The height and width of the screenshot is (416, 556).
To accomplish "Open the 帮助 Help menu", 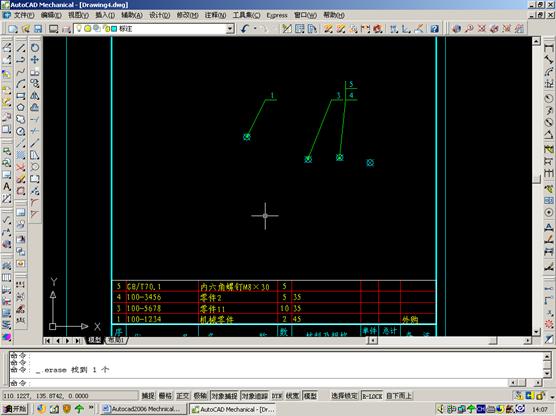I will pyautogui.click(x=334, y=15).
